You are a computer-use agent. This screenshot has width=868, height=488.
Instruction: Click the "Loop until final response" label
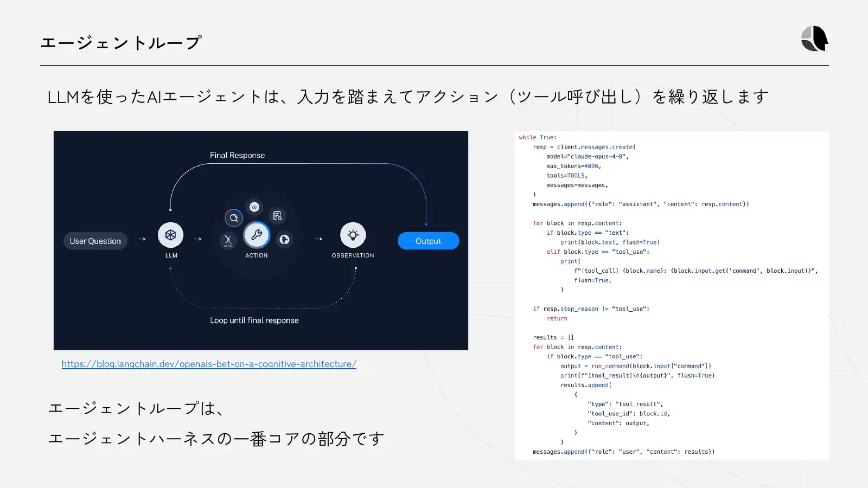pyautogui.click(x=254, y=320)
